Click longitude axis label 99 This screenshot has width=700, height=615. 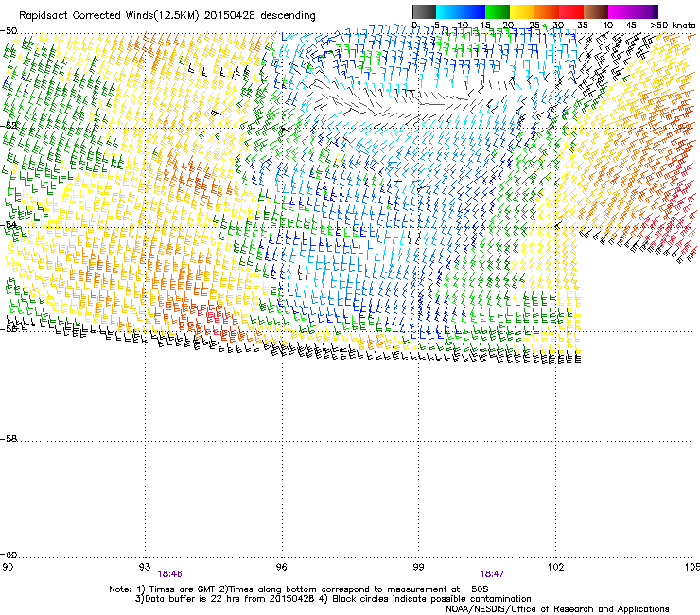click(418, 567)
